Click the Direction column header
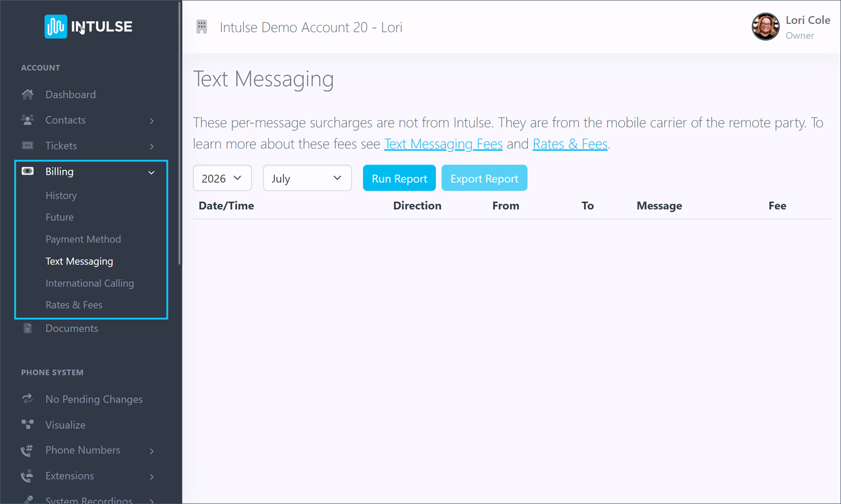 pyautogui.click(x=417, y=206)
